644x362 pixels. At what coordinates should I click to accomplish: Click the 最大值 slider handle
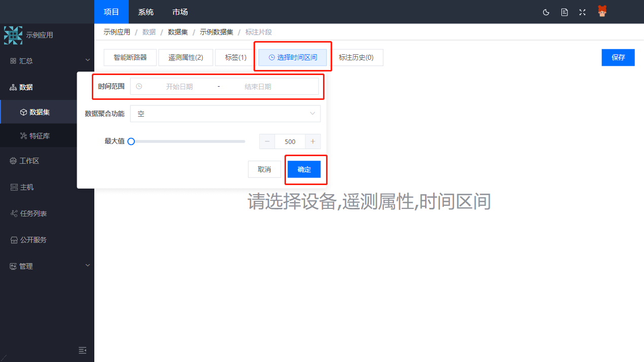[x=131, y=141]
